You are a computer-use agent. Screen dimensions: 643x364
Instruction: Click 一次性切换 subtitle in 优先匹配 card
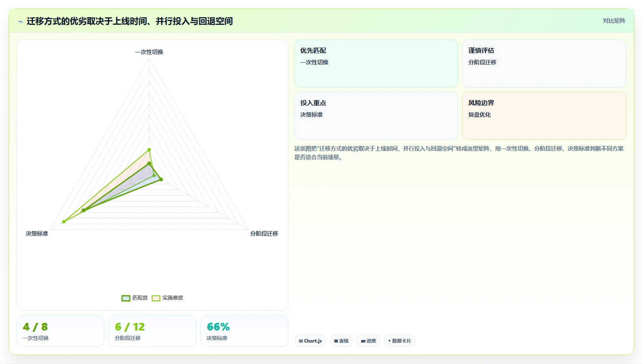[x=314, y=62]
